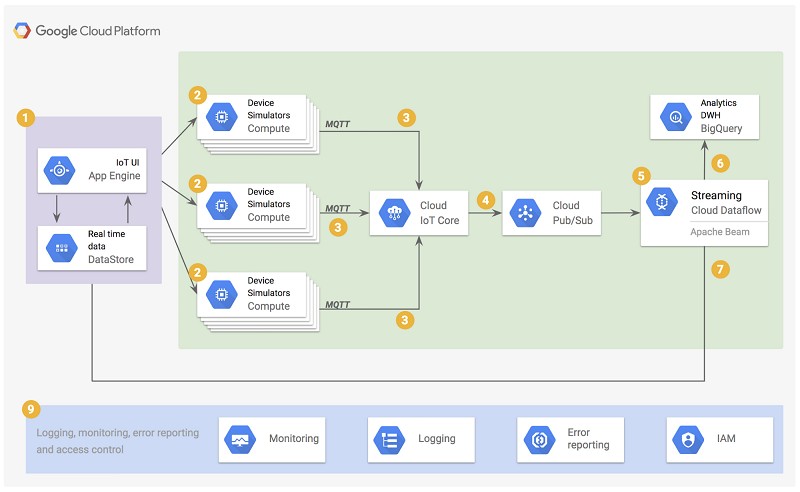
Task: Click the "Real time data" label
Action: pos(106,240)
